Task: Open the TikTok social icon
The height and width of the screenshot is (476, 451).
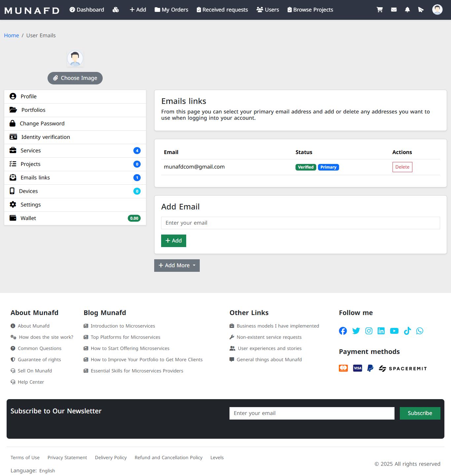Action: (x=407, y=331)
